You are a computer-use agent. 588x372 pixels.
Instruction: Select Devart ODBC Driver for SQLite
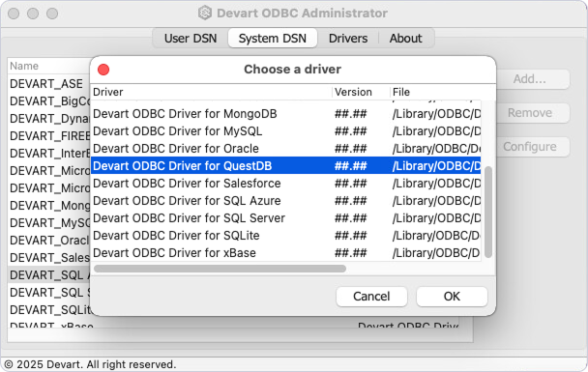click(285, 235)
